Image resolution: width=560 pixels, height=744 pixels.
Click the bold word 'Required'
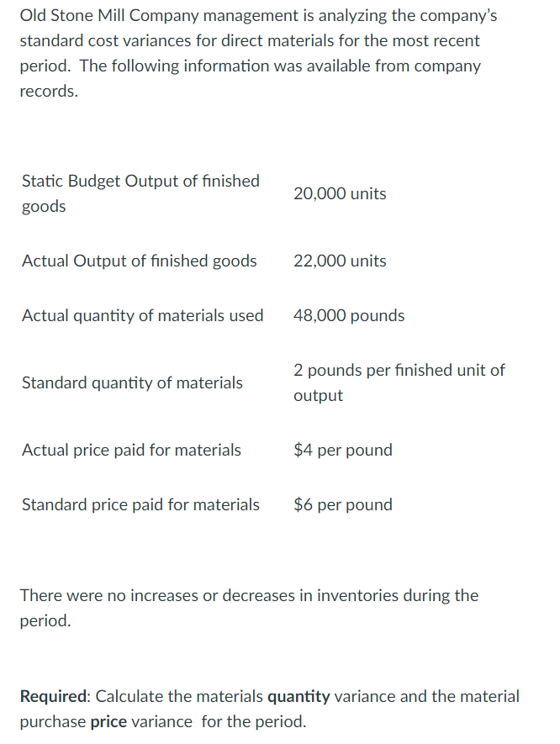[x=55, y=697]
